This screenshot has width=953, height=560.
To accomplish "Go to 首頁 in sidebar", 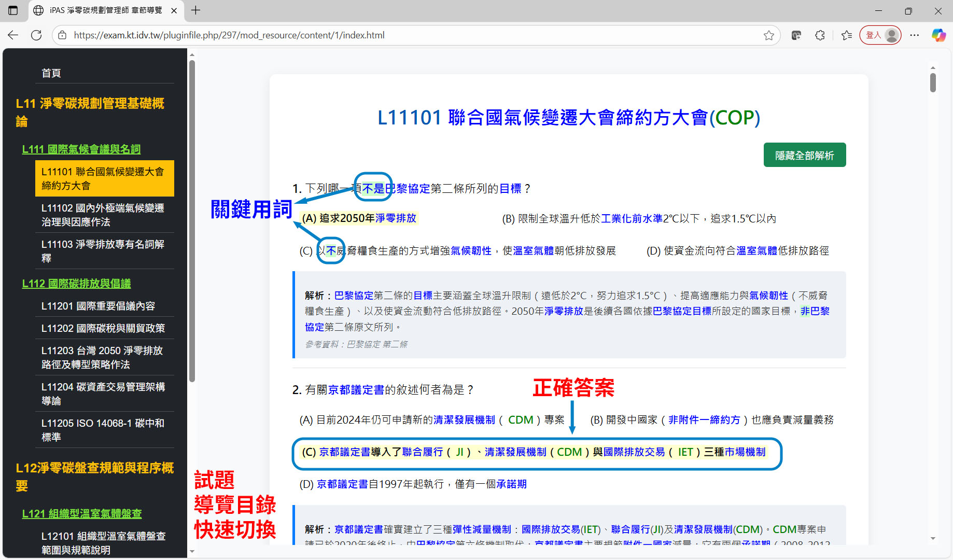I will coord(51,73).
